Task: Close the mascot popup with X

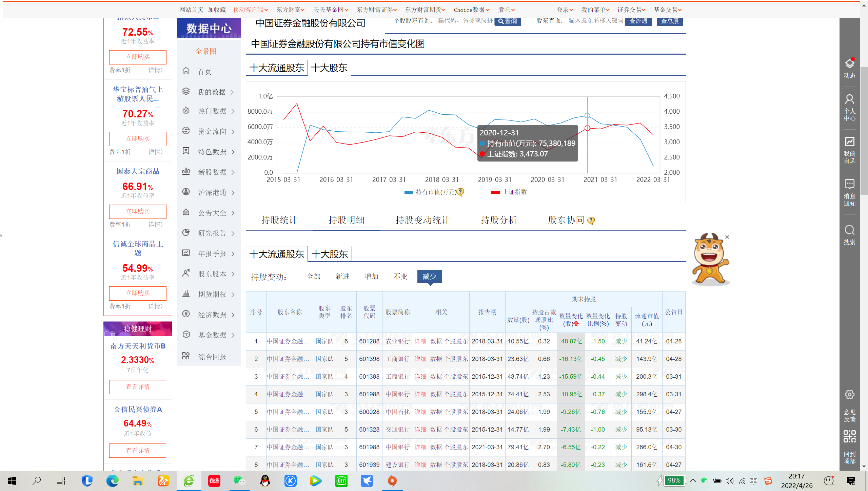Action: point(727,237)
